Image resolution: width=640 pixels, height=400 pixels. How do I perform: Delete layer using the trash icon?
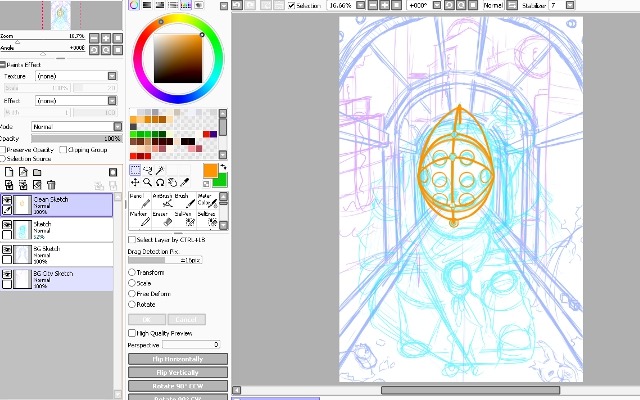50,185
